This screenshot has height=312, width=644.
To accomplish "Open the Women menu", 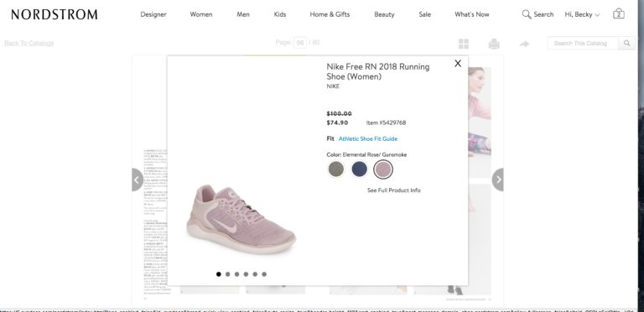I will point(201,14).
